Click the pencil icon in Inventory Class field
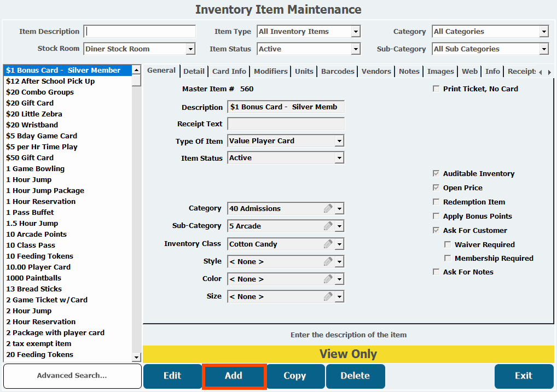Viewport: 557px width, 392px height. pos(328,244)
